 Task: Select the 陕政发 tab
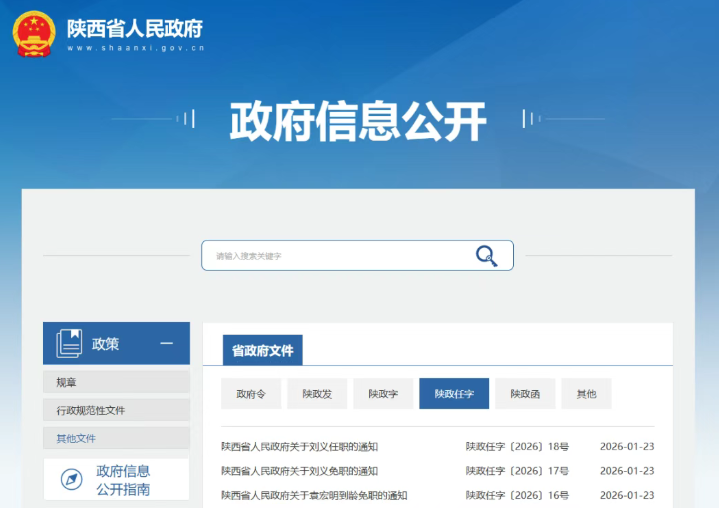click(317, 394)
